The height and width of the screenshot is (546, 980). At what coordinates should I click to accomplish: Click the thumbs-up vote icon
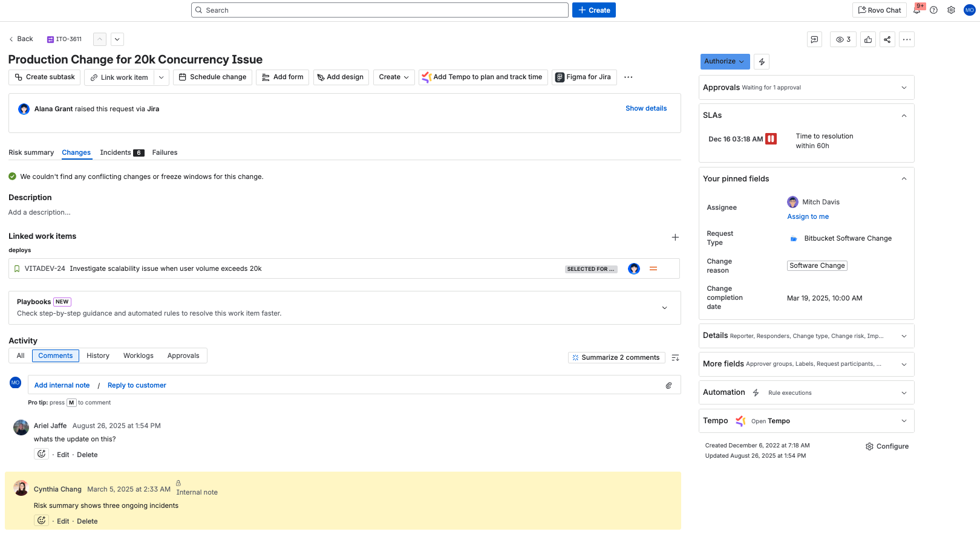[868, 39]
